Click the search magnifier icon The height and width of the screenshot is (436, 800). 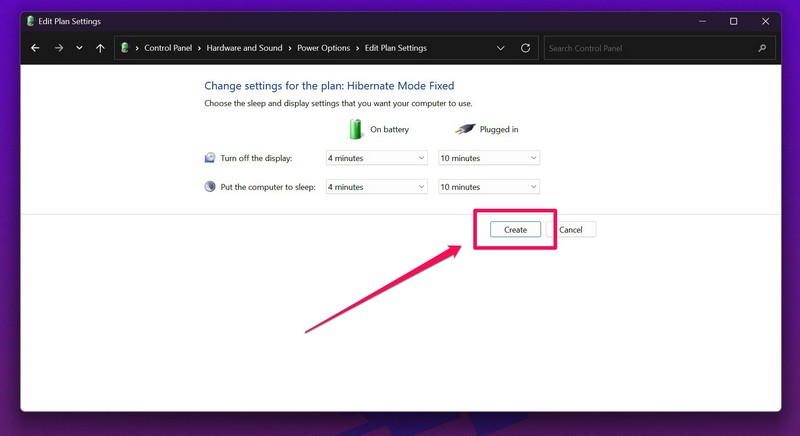point(762,48)
